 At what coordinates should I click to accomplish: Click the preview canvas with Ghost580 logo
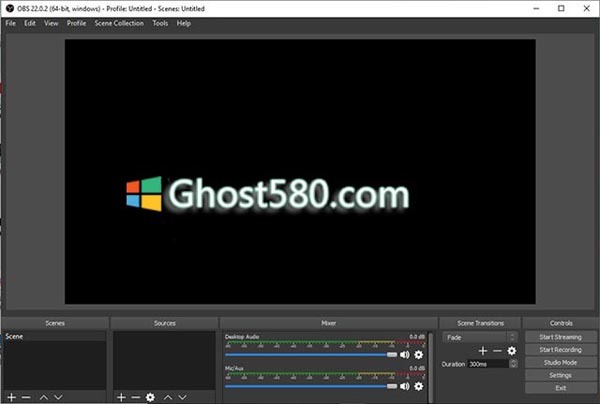300,171
